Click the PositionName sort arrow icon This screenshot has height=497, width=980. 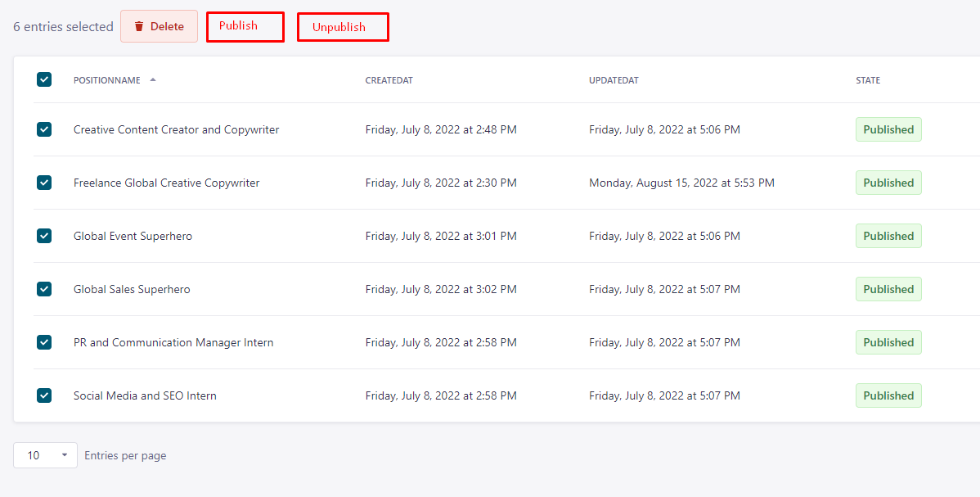tap(153, 80)
